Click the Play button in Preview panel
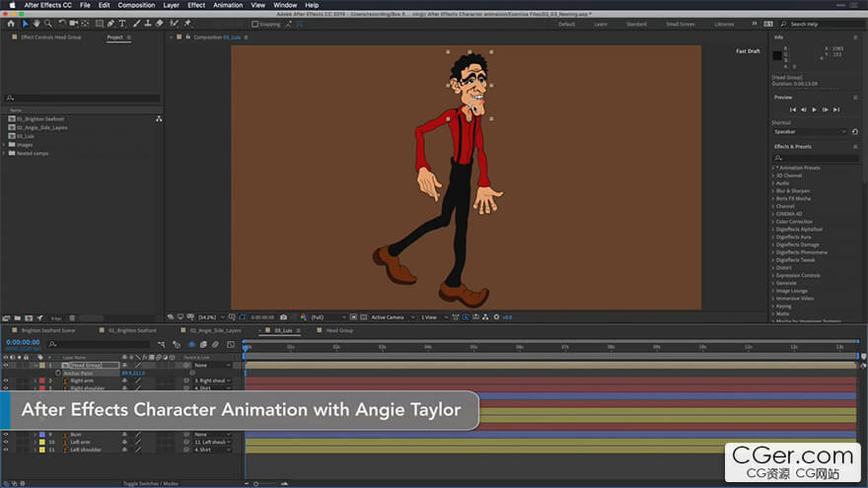Viewport: 868px width, 488px height. (815, 109)
